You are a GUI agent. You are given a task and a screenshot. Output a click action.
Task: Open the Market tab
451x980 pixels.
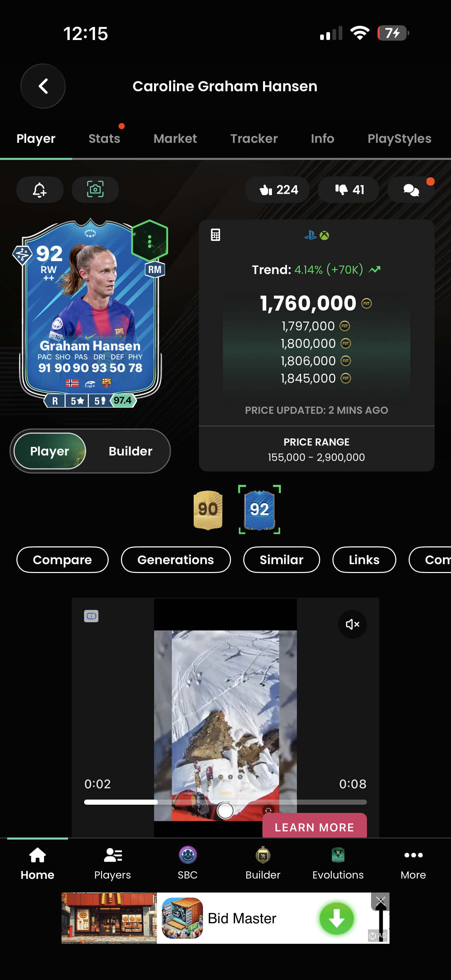(175, 138)
